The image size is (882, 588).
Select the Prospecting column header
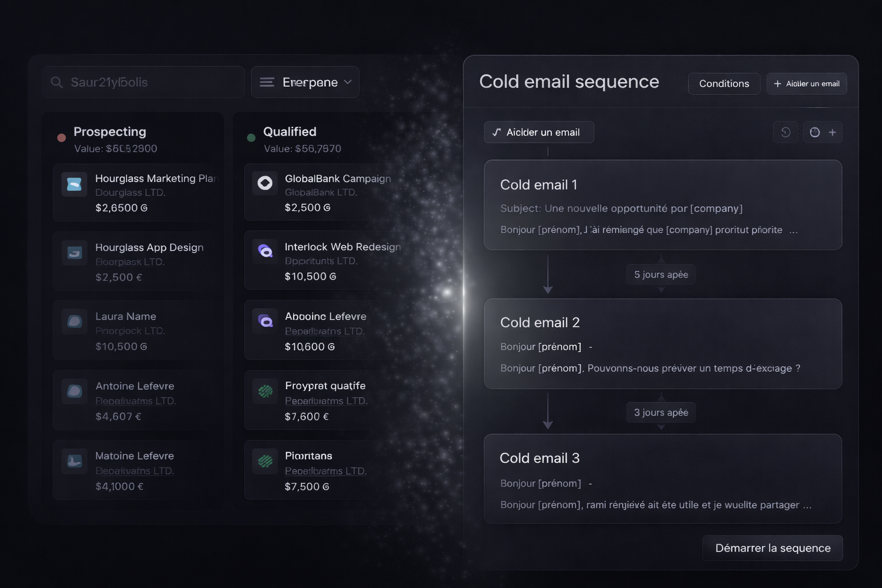click(110, 131)
